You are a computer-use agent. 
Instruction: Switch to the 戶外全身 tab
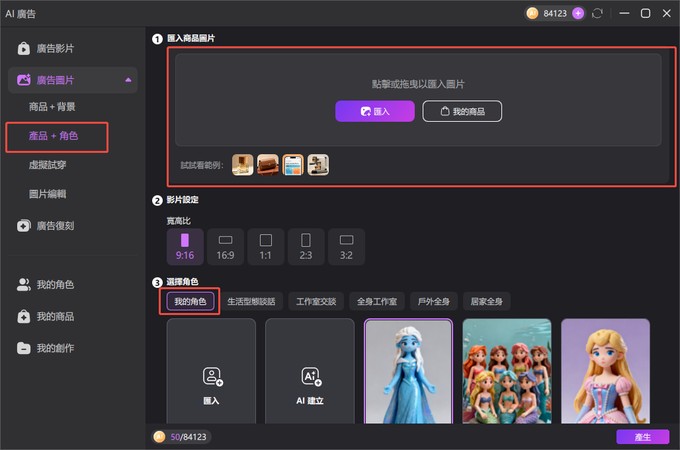coord(434,301)
